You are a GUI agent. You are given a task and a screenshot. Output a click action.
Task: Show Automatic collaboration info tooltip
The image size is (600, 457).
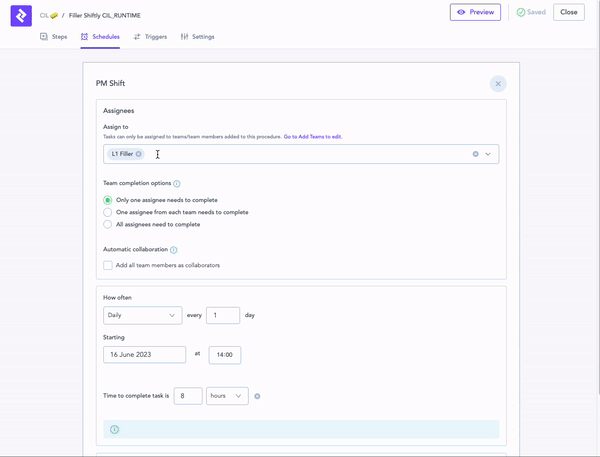pos(173,250)
